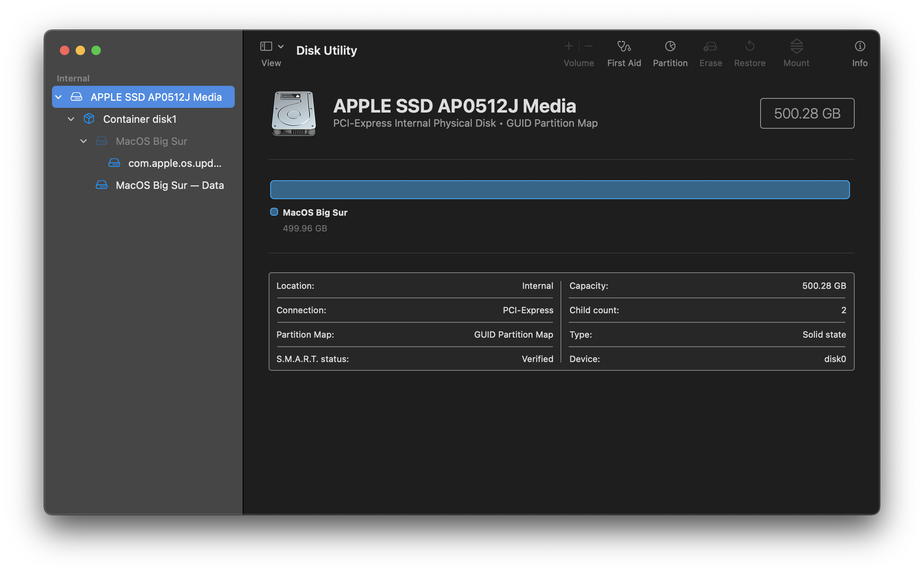The image size is (924, 573).
Task: Click the blue MacOS Big Sur usage bar
Action: (x=559, y=190)
